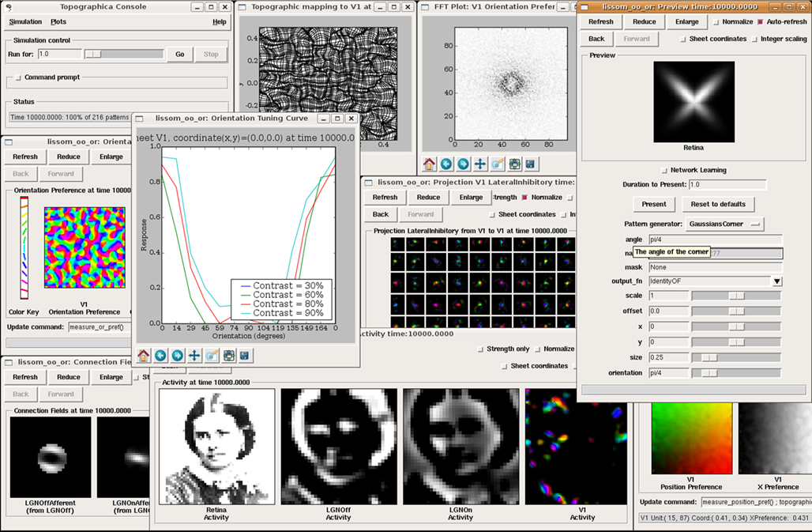
Task: Open Configure subplots in Orientation Tuning Curve toolbar
Action: 229,356
